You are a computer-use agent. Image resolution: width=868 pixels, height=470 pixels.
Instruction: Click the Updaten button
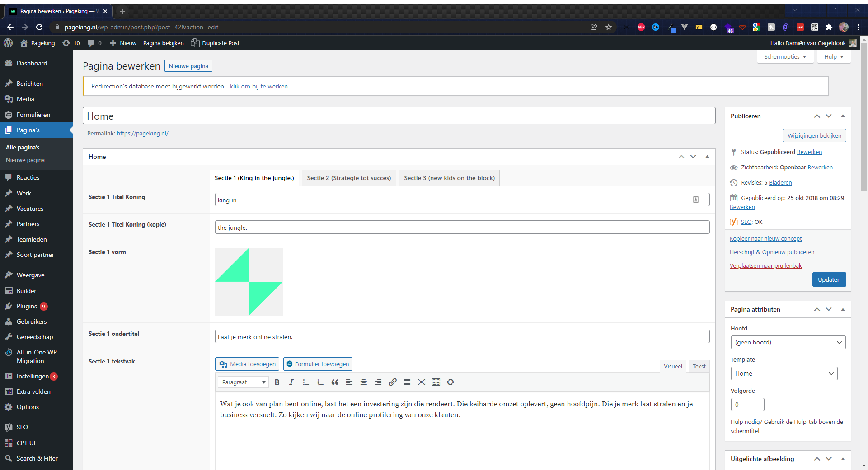click(829, 279)
